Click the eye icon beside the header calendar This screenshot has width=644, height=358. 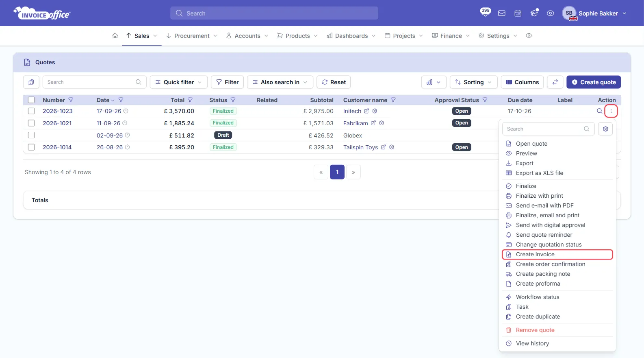(x=551, y=13)
